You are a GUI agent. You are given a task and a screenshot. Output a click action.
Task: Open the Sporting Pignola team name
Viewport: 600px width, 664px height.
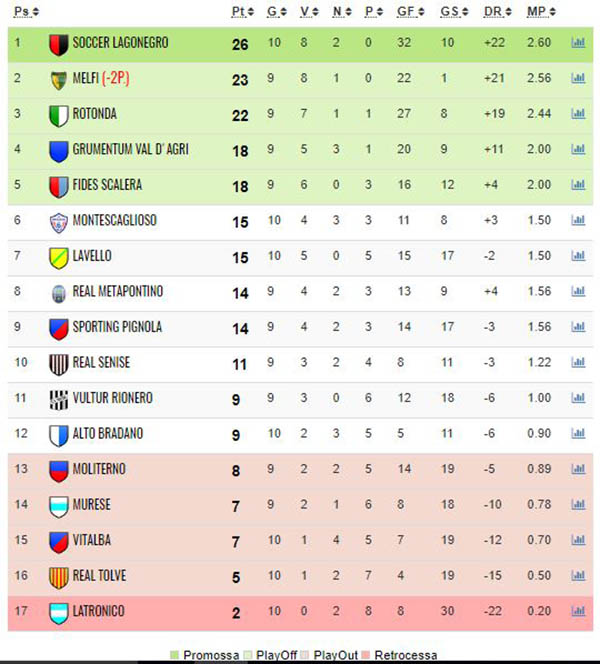point(117,326)
